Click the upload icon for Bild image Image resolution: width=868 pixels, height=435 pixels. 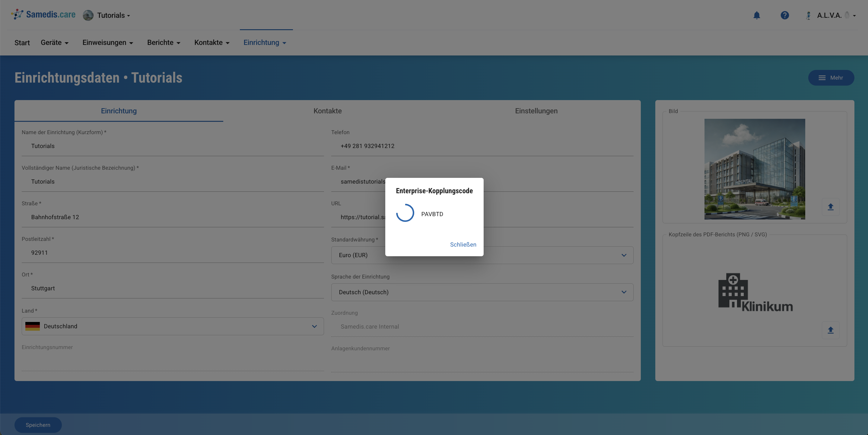830,207
